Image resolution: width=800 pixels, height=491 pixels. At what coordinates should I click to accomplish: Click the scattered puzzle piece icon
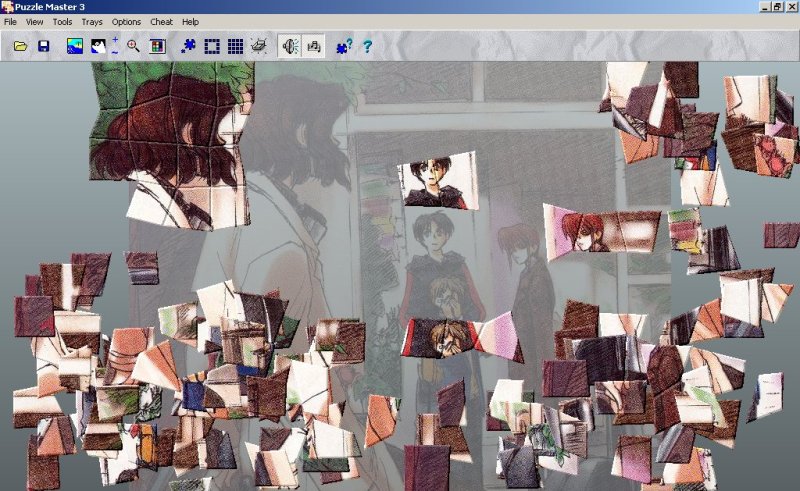[188, 46]
